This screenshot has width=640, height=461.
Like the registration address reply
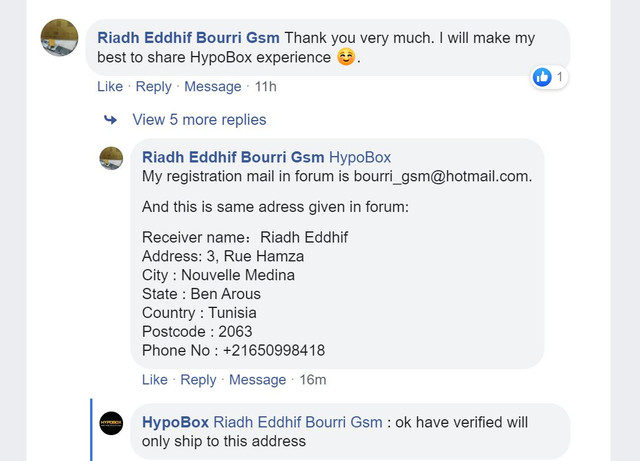pos(155,380)
